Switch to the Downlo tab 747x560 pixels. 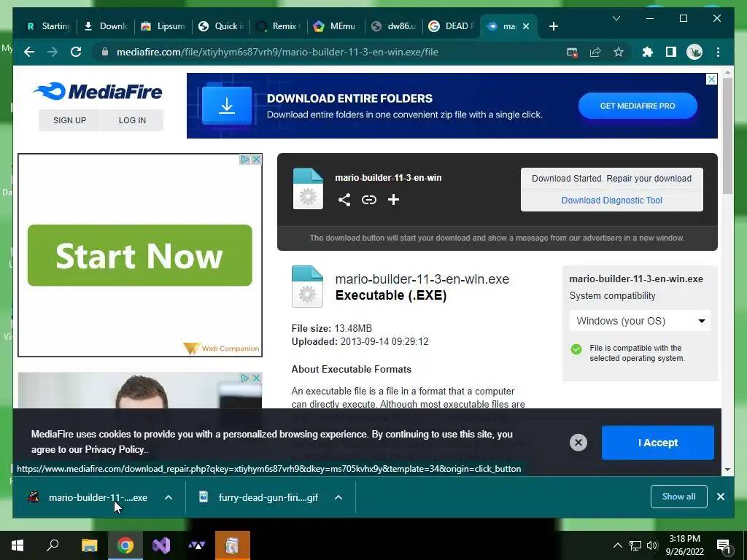pos(106,26)
